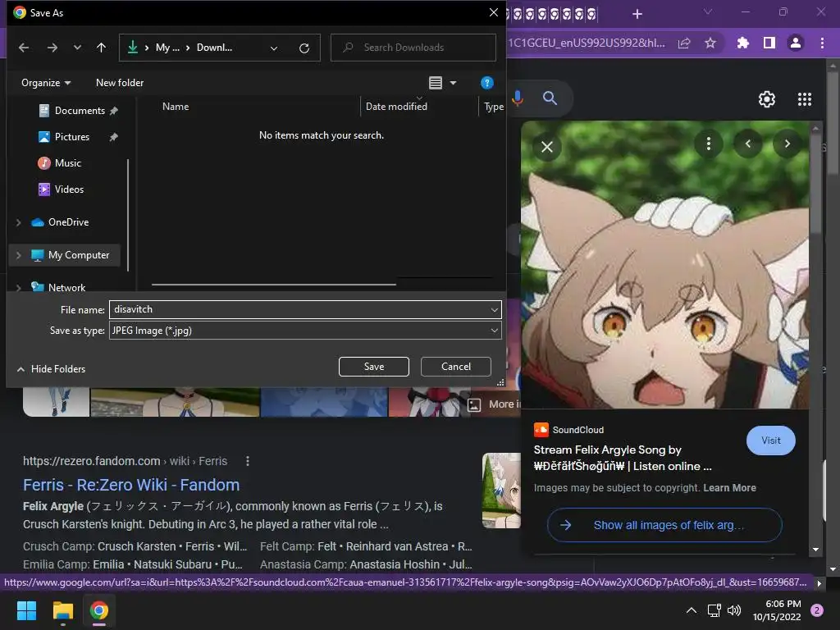The image size is (840, 630).
Task: Open Ferris - Re:Zero Wiki - Fandom
Action: (x=131, y=485)
